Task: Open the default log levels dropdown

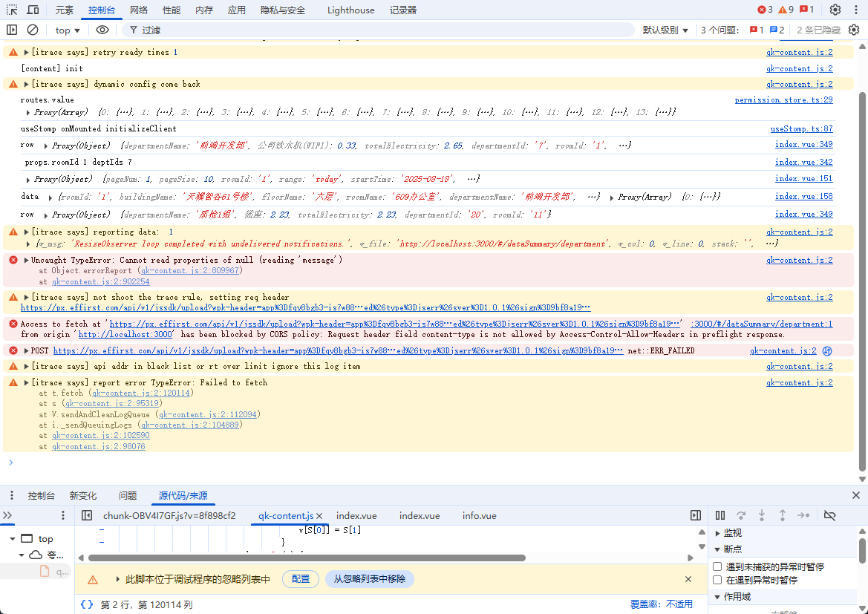Action: click(665, 30)
